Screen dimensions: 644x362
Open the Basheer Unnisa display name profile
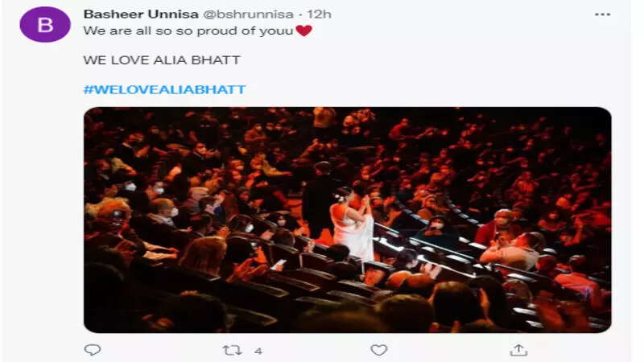coord(141,14)
